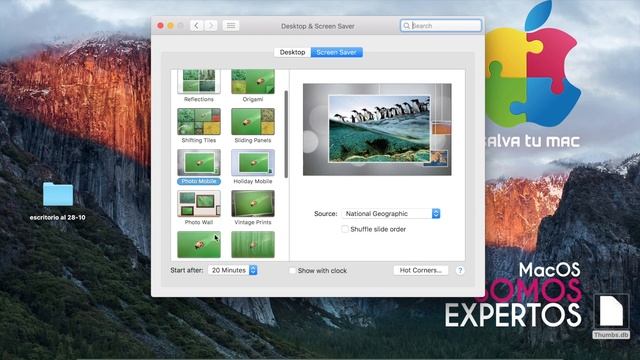Pick the Photo Wall screen saver
Viewport: 640px width, 360px height.
199,203
